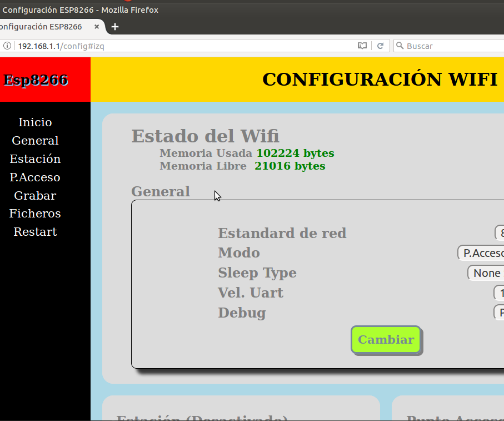Open the Estación page

34,159
